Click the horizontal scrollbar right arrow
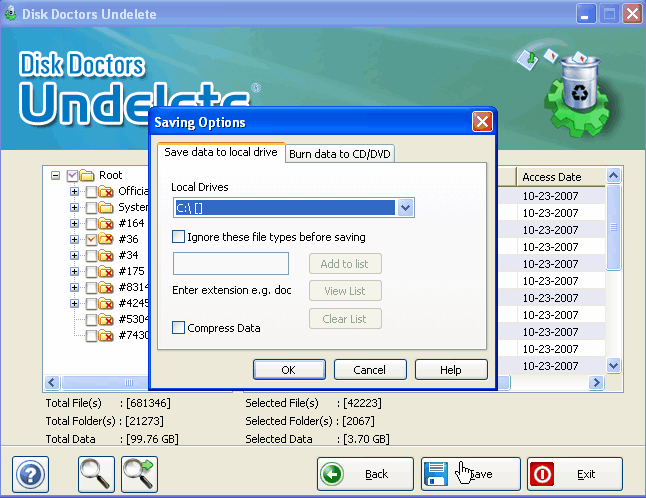The image size is (646, 498). [x=596, y=383]
